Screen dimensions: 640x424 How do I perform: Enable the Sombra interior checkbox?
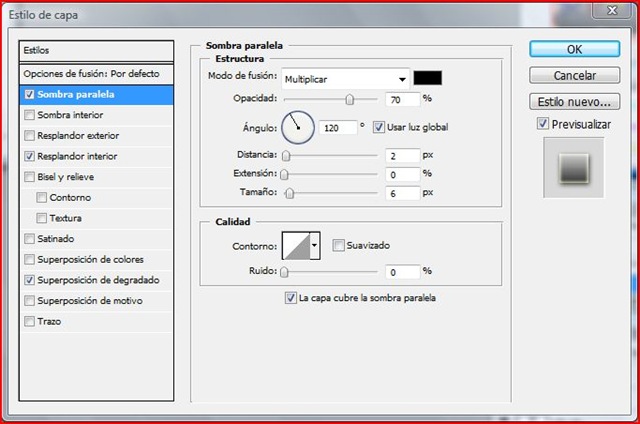point(29,115)
